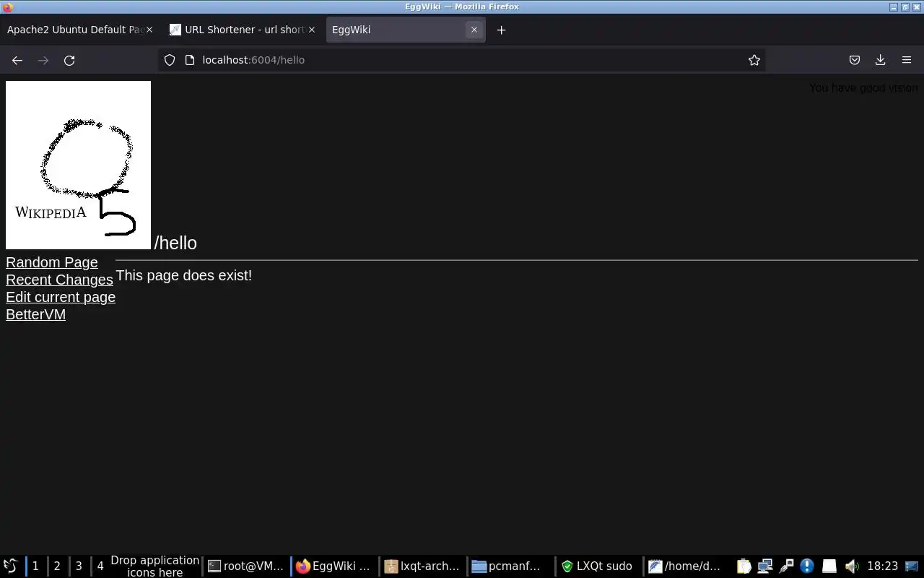This screenshot has width=924, height=578.
Task: Open the Save to Pocket button
Action: pyautogui.click(x=855, y=60)
